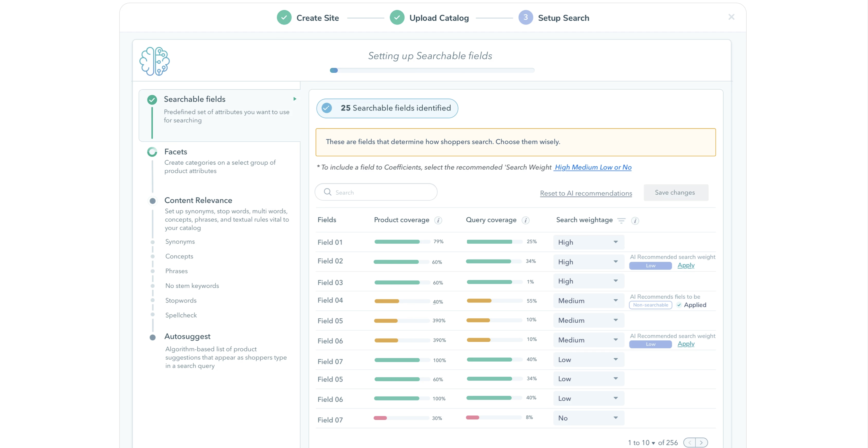868x448 pixels.
Task: Go to next page of fields
Action: pos(702,442)
